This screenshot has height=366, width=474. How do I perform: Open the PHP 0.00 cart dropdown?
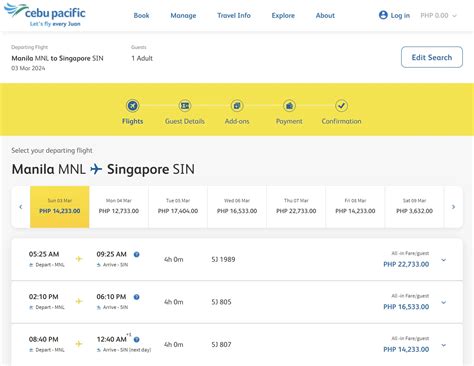438,16
